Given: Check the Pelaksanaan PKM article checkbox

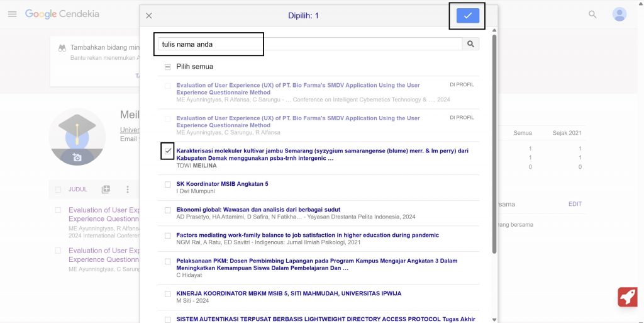Looking at the screenshot, I should pyautogui.click(x=167, y=261).
